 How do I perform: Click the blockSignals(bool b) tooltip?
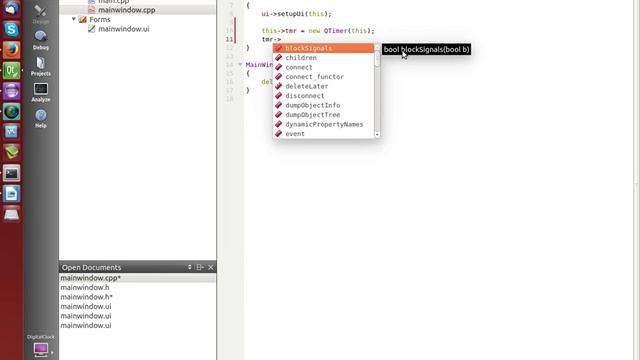(x=426, y=49)
